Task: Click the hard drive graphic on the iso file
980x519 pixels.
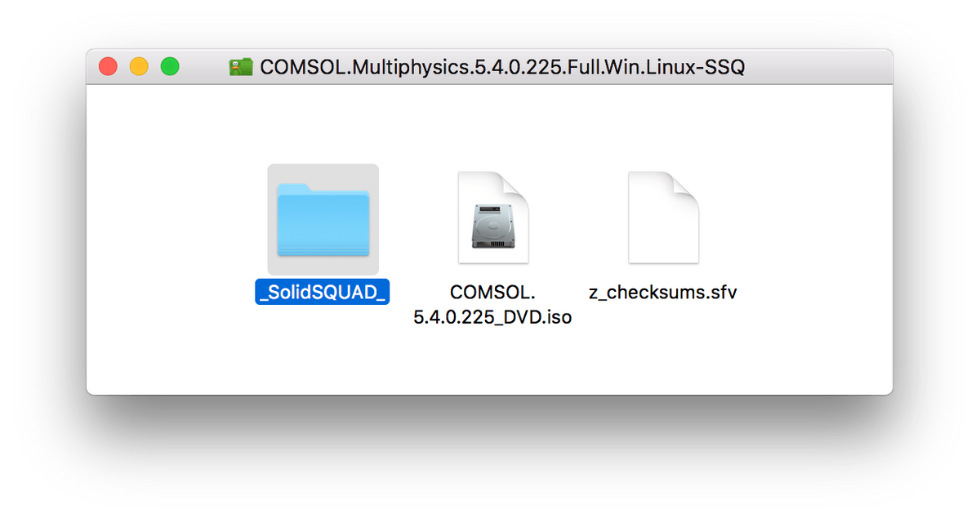Action: (493, 226)
